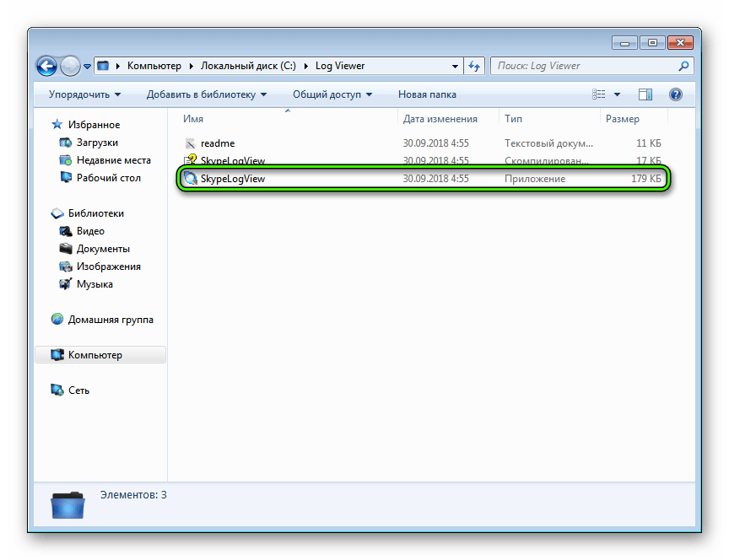Open Загрузки in favorites

pos(97,143)
